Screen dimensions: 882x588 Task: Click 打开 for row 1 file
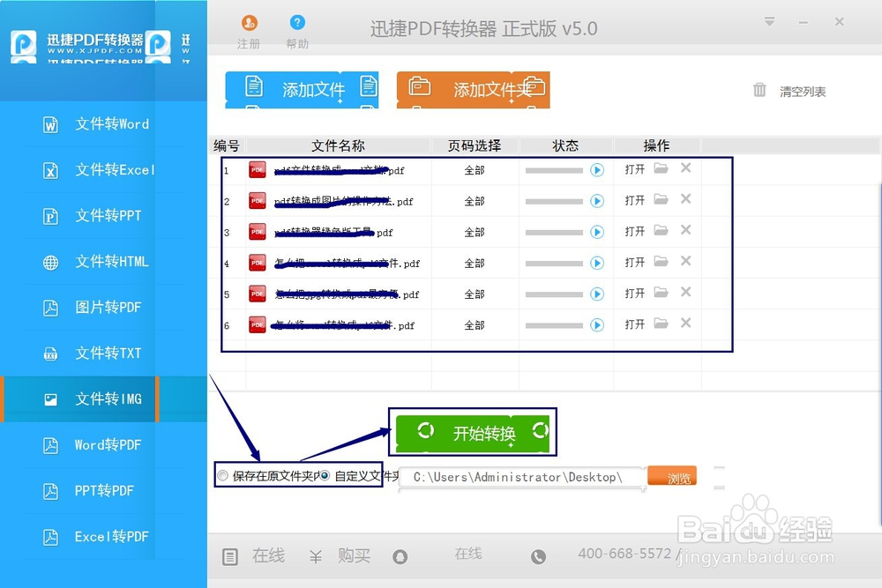[634, 169]
